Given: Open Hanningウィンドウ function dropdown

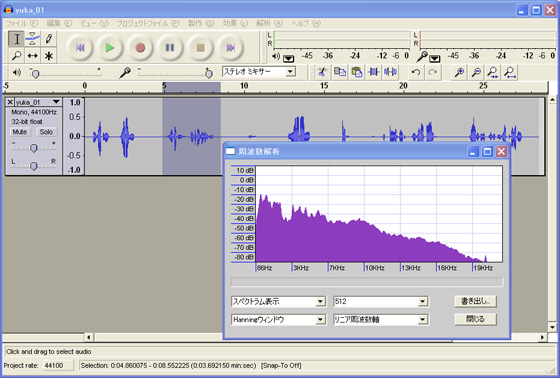Looking at the screenshot, I should click(x=321, y=319).
